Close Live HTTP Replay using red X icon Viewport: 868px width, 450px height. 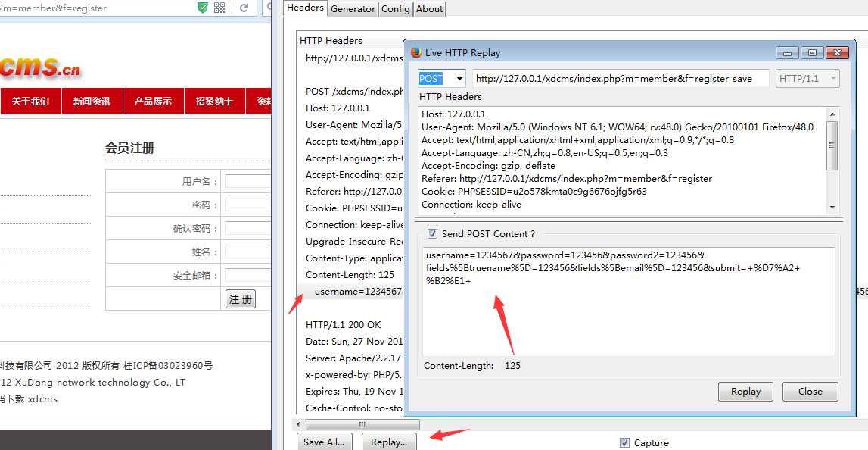tap(836, 53)
